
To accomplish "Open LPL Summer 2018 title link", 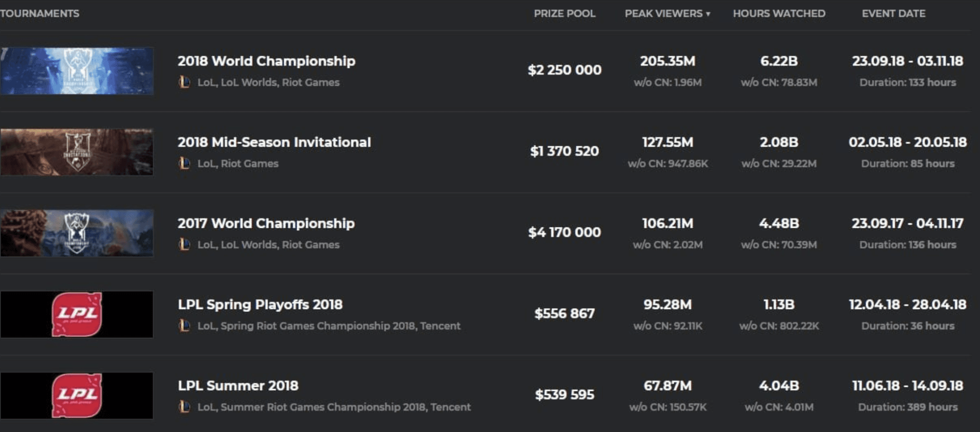I will pyautogui.click(x=238, y=386).
